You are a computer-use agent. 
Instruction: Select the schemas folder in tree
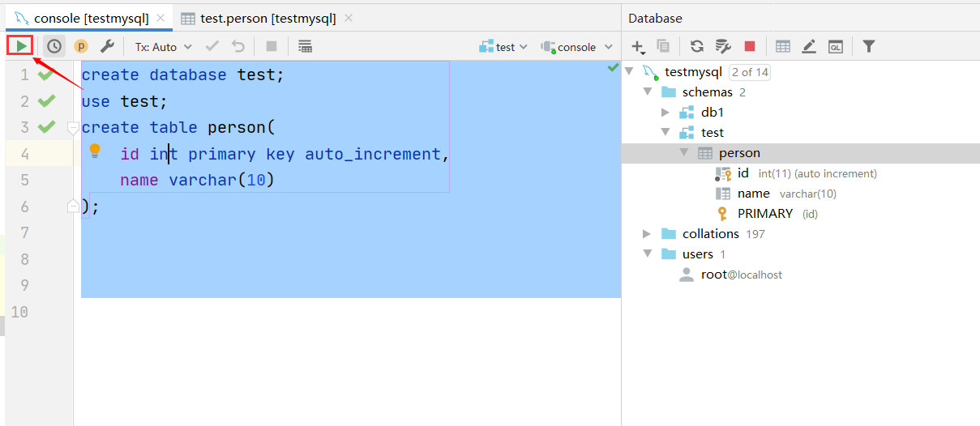(x=708, y=92)
